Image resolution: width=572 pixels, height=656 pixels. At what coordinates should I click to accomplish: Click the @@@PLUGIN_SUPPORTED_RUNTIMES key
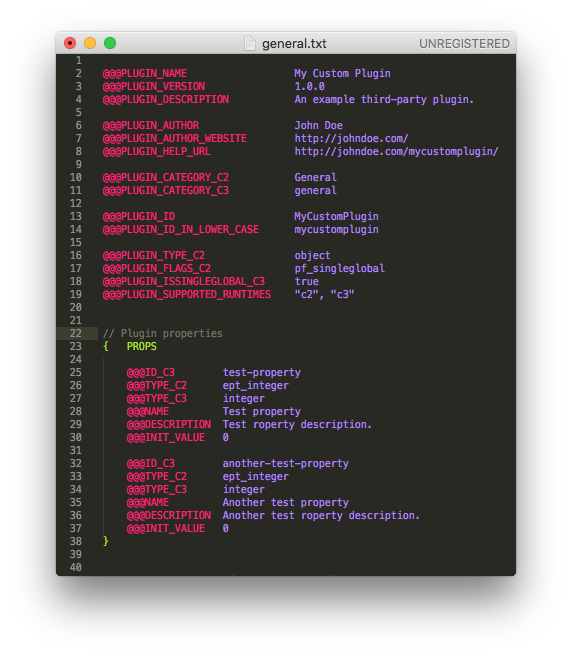pyautogui.click(x=187, y=295)
